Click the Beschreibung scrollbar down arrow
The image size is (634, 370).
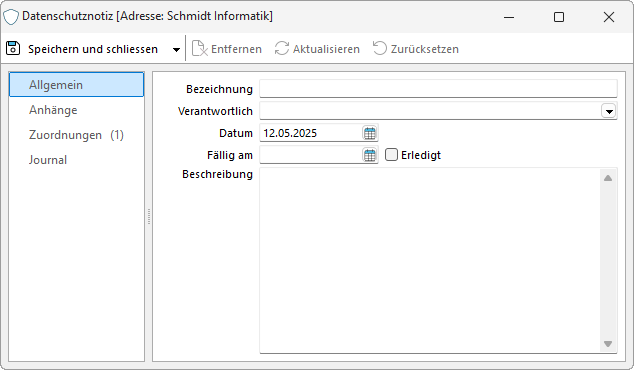tap(608, 344)
